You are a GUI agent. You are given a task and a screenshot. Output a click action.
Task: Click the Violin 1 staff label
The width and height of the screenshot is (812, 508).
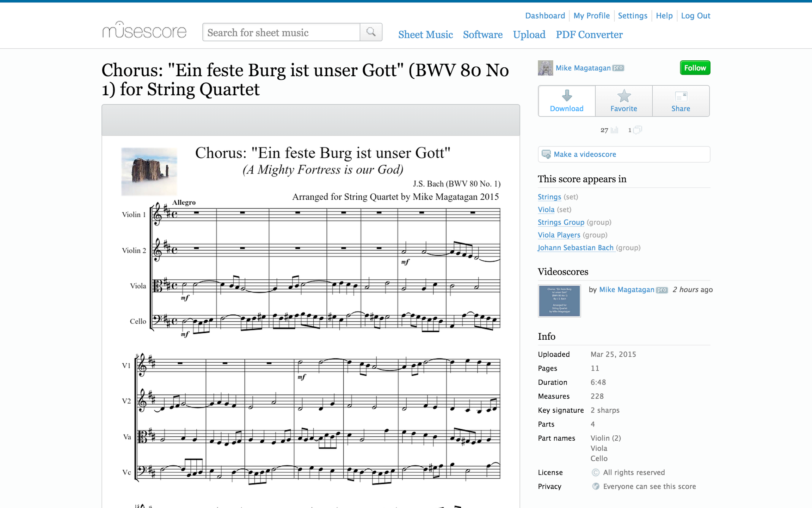point(134,214)
